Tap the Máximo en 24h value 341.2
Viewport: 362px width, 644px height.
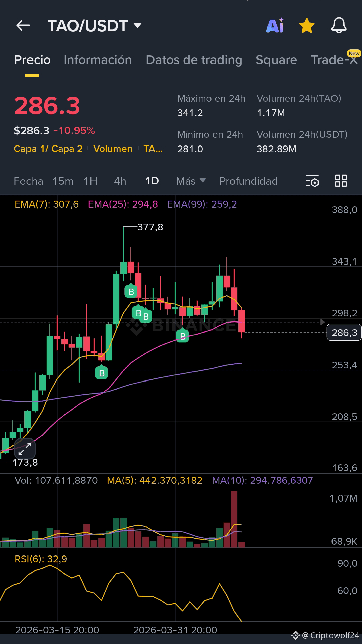(x=190, y=113)
